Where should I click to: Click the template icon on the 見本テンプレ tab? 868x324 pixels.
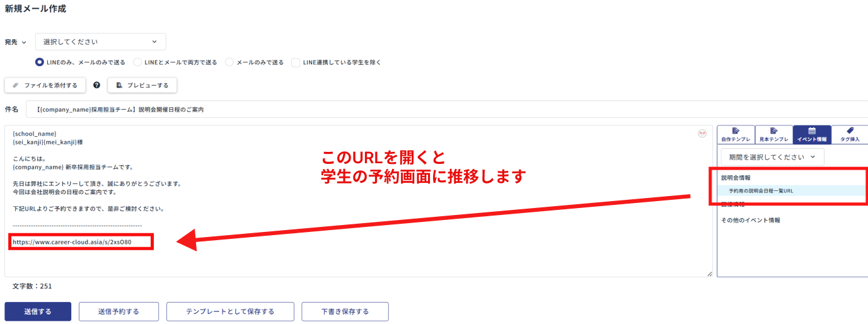click(773, 130)
